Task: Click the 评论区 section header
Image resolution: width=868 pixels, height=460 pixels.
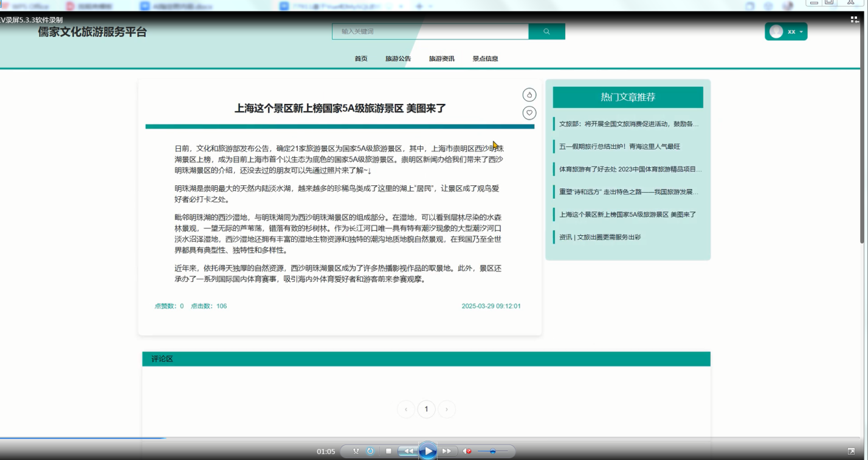Action: tap(426, 359)
